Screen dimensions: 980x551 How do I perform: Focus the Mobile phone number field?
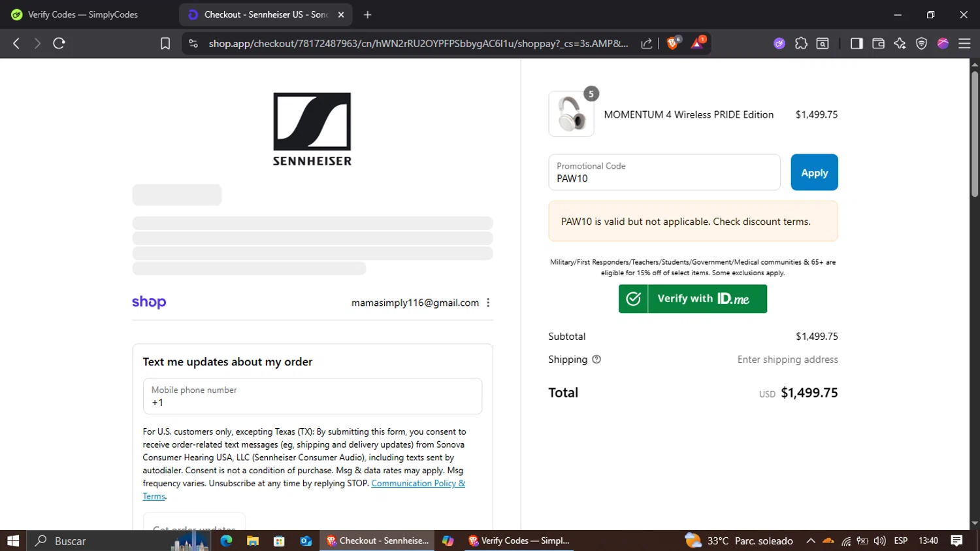pyautogui.click(x=312, y=396)
